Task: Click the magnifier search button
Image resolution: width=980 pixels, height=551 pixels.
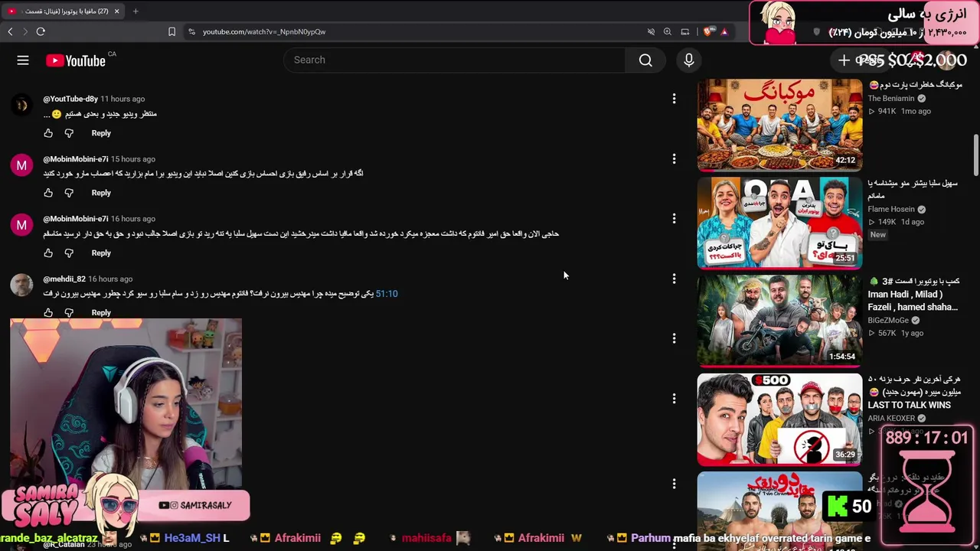Action: (645, 60)
